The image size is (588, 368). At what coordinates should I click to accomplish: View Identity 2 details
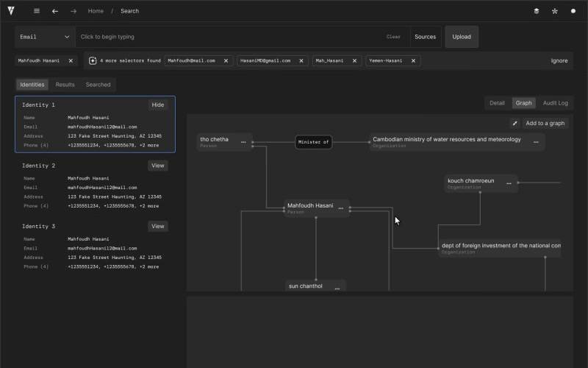tap(158, 166)
